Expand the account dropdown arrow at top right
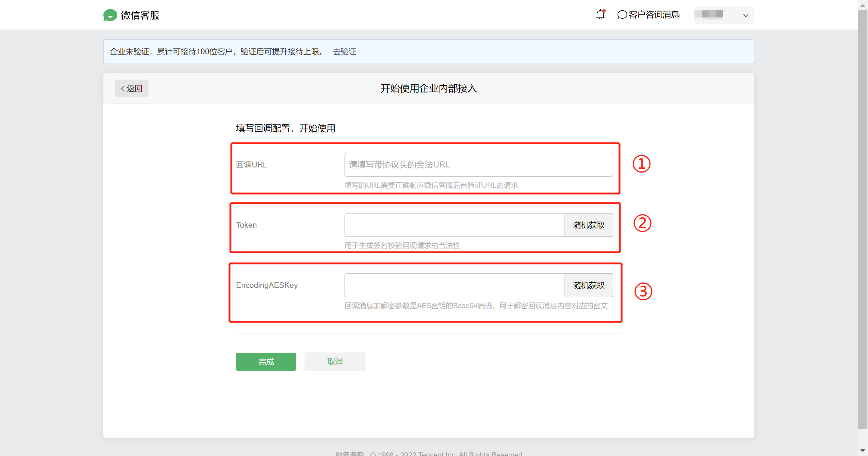 click(746, 15)
